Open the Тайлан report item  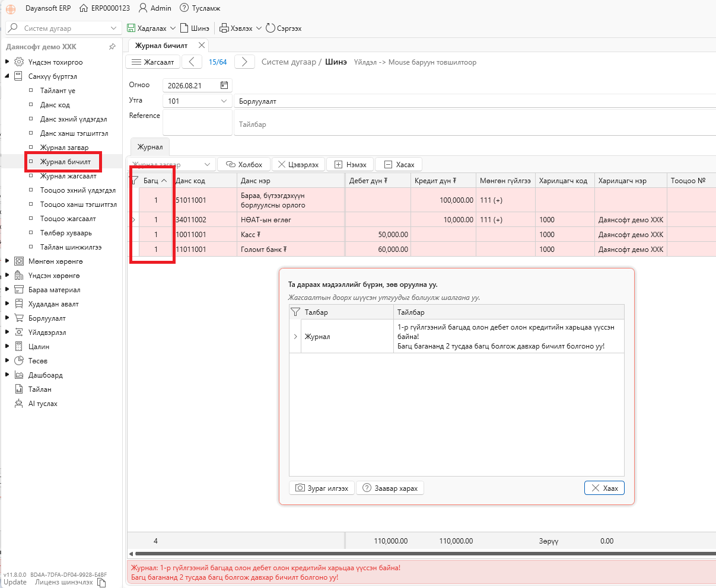40,389
